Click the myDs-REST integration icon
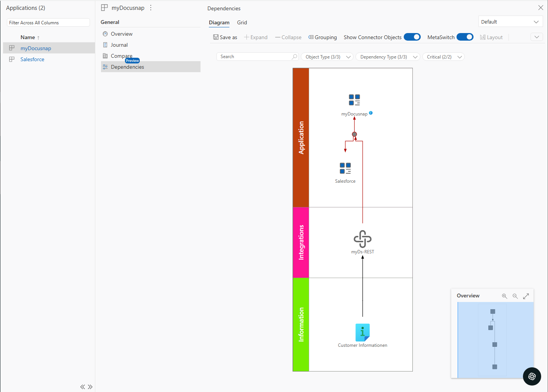This screenshot has height=392, width=548. tap(363, 239)
